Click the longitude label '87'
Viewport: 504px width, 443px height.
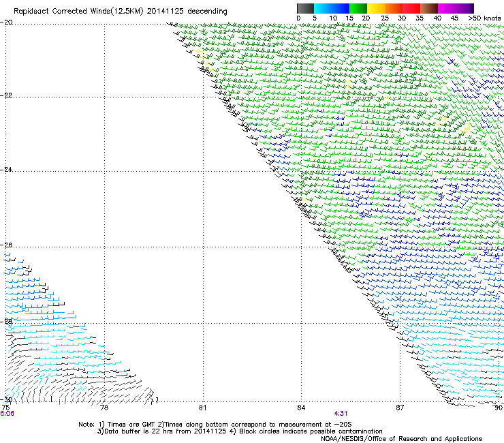tap(400, 408)
